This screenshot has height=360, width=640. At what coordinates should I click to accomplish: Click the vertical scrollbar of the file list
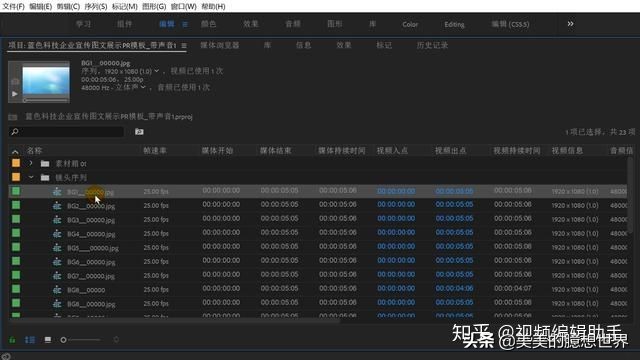pos(630,196)
